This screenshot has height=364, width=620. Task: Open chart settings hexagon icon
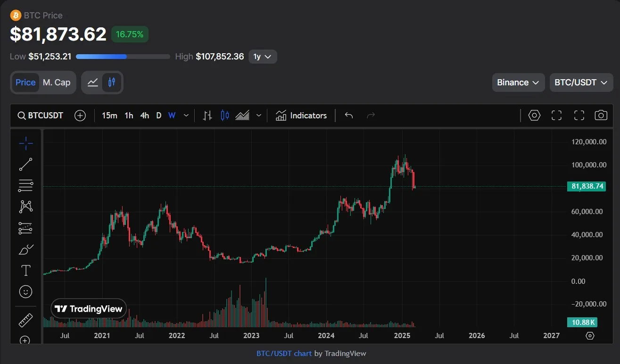click(534, 116)
